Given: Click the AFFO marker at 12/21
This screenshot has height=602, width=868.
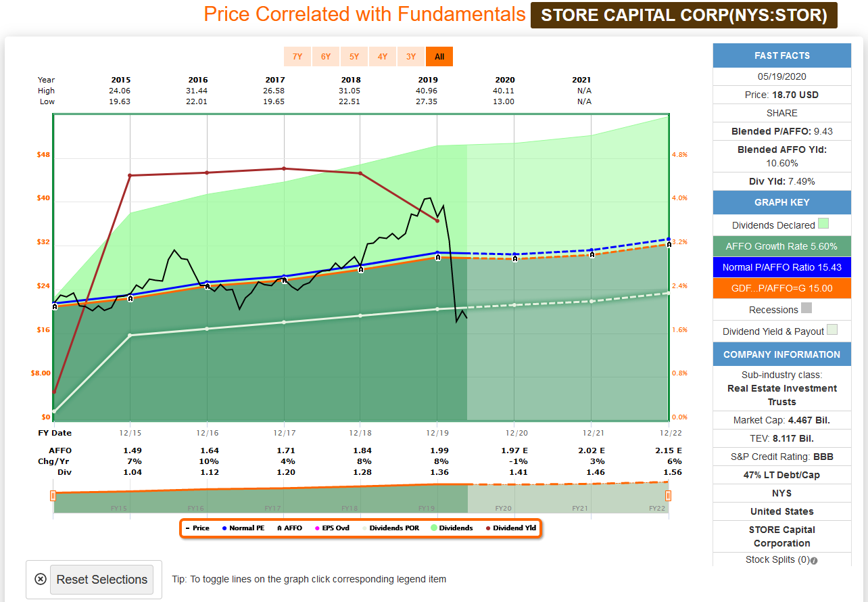Looking at the screenshot, I should pyautogui.click(x=592, y=254).
